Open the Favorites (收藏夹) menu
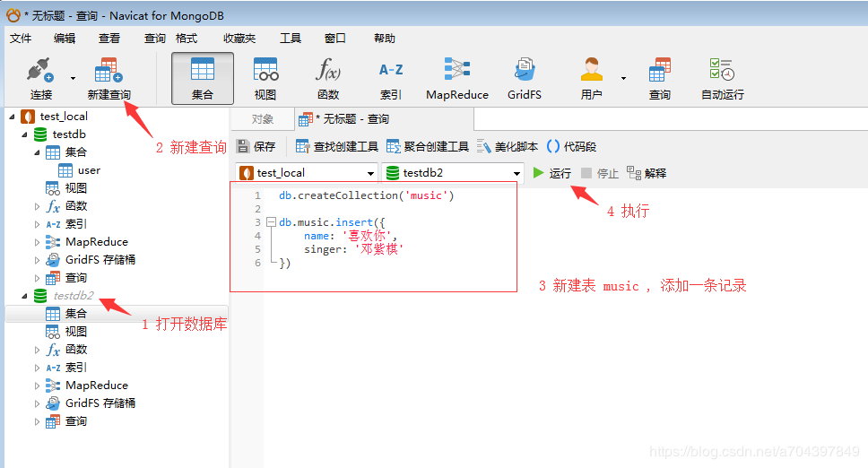This screenshot has width=868, height=468. pos(239,39)
